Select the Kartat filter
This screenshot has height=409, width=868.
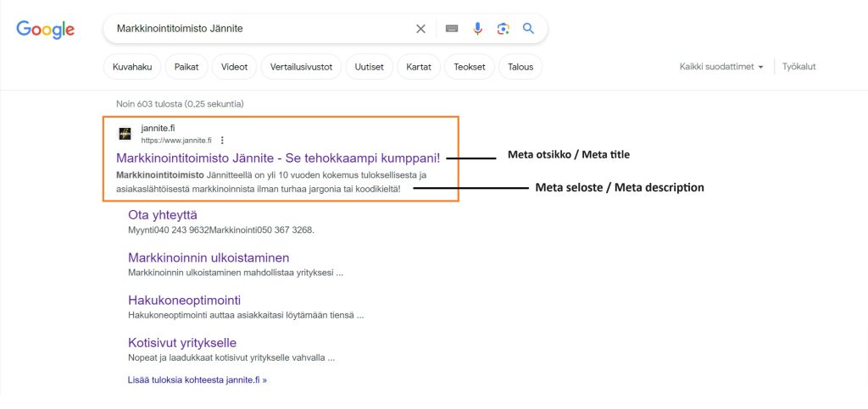coord(419,67)
